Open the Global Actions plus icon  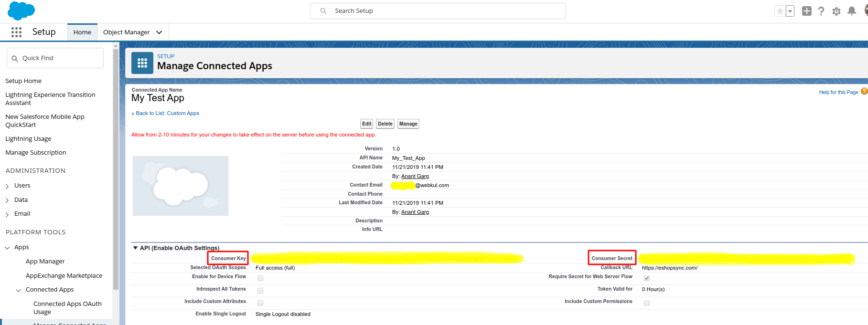pos(807,11)
